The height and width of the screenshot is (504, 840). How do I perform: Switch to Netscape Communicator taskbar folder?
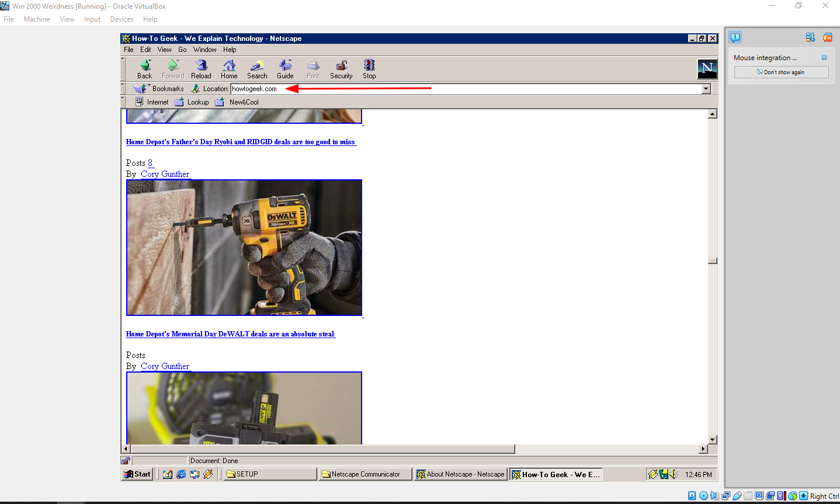[365, 474]
